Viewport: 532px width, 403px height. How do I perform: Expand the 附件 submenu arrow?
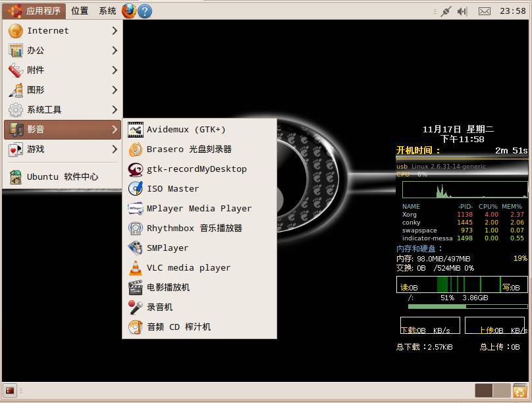(115, 70)
